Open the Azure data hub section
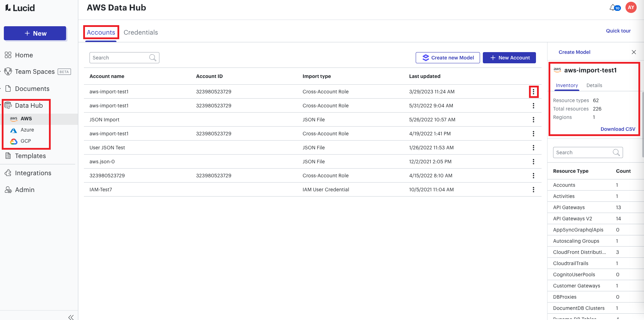644x320 pixels. pyautogui.click(x=27, y=130)
